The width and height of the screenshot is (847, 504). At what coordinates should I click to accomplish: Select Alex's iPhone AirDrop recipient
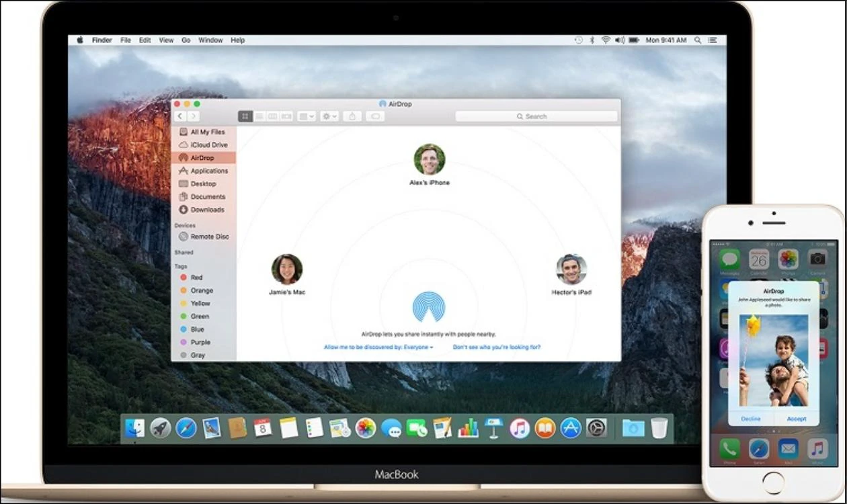click(x=429, y=165)
